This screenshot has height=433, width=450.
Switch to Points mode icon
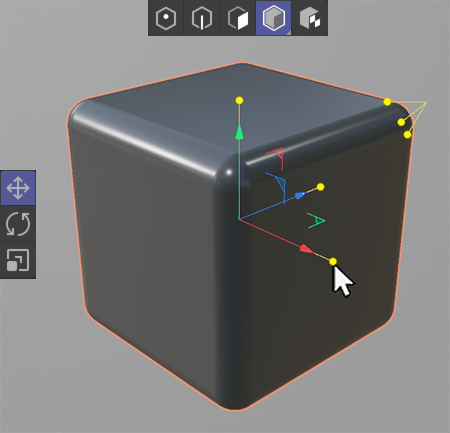click(x=166, y=18)
